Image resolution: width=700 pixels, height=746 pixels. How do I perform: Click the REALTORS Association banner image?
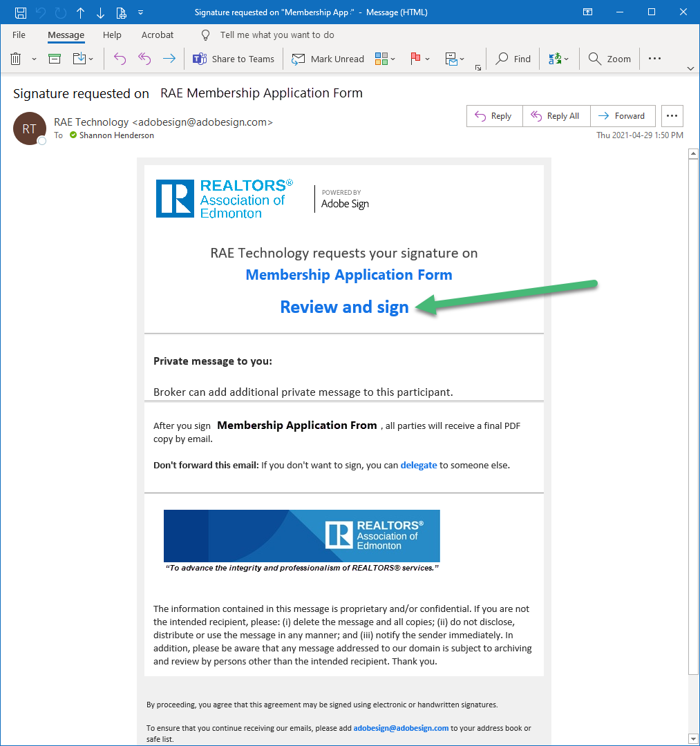[302, 536]
